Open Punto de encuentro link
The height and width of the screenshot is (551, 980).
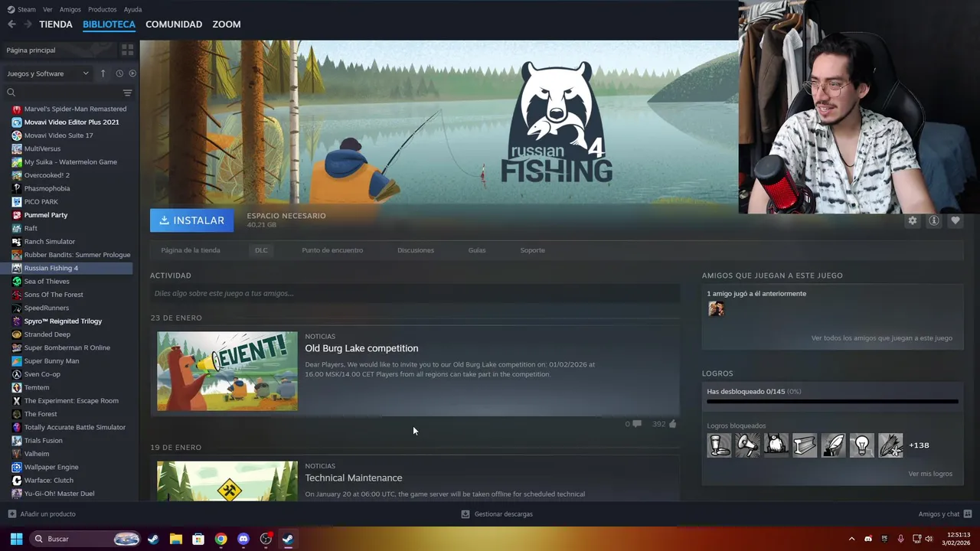pyautogui.click(x=332, y=250)
